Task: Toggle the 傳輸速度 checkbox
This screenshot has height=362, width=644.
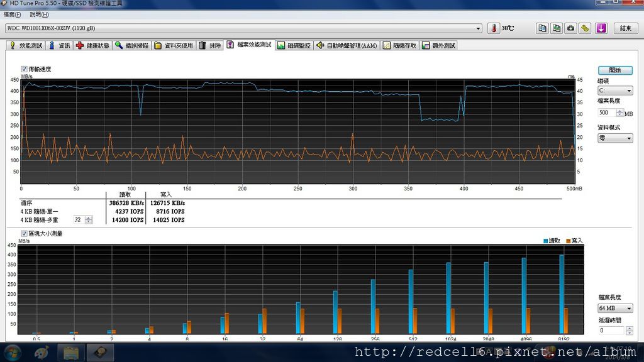Action: coord(25,69)
